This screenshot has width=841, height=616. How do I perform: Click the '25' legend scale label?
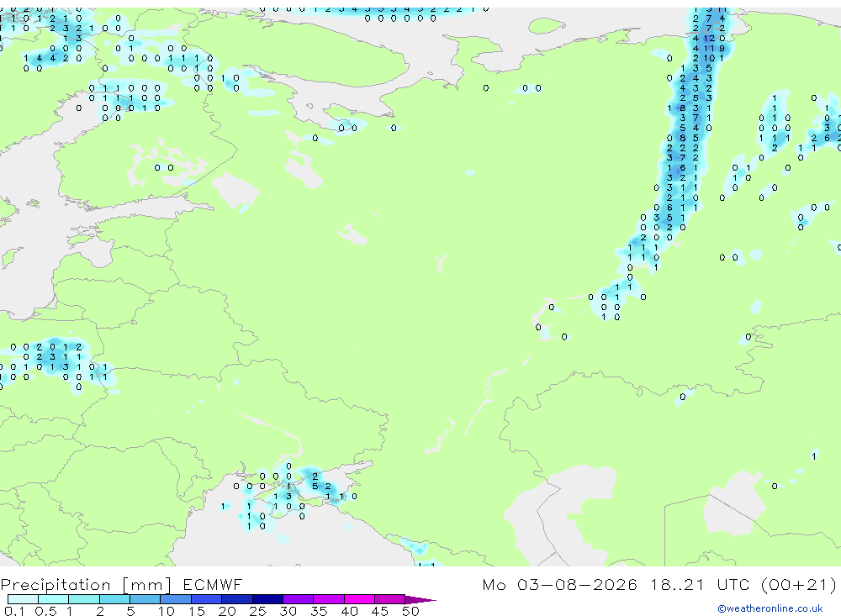[257, 611]
